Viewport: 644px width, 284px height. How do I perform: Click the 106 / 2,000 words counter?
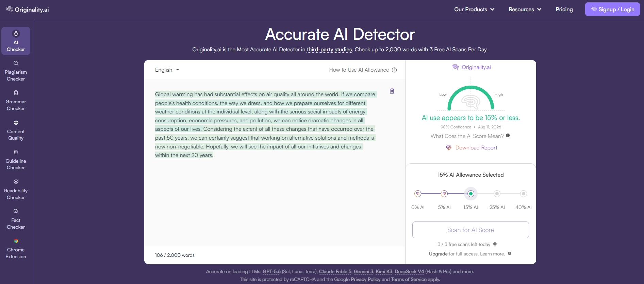[x=175, y=255]
